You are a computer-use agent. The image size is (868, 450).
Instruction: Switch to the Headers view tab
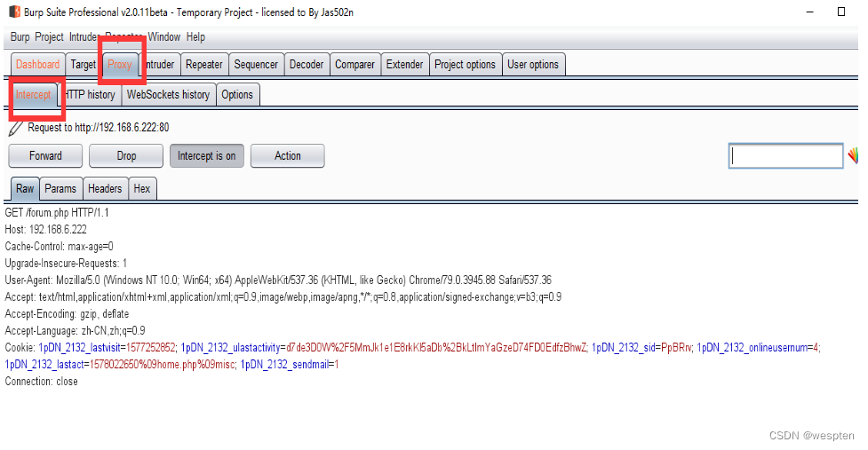[105, 188]
